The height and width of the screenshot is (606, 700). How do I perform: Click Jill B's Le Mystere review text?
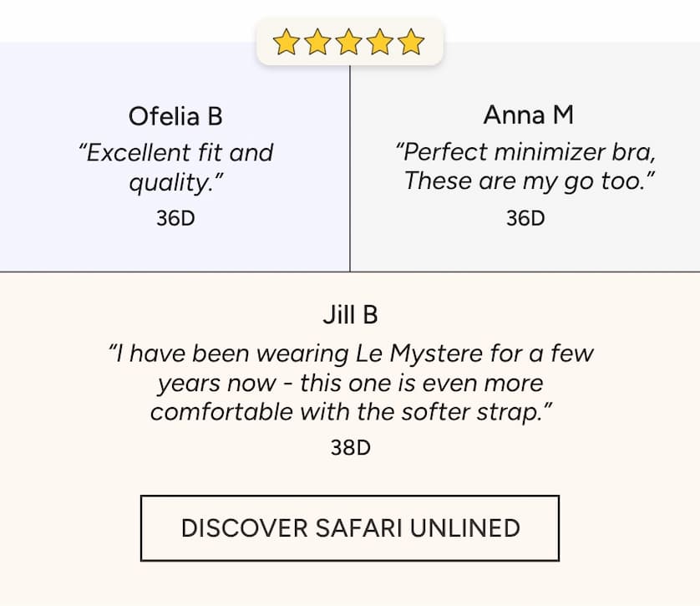[351, 382]
